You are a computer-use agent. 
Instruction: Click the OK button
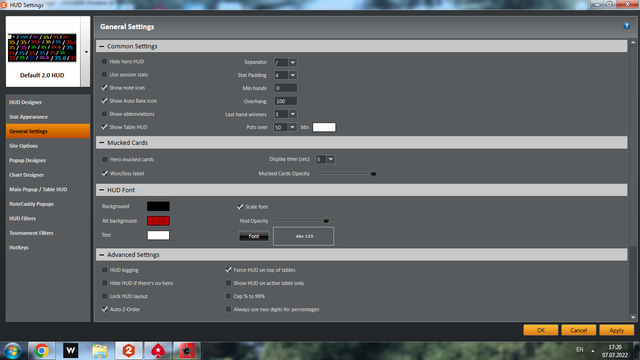coord(540,330)
